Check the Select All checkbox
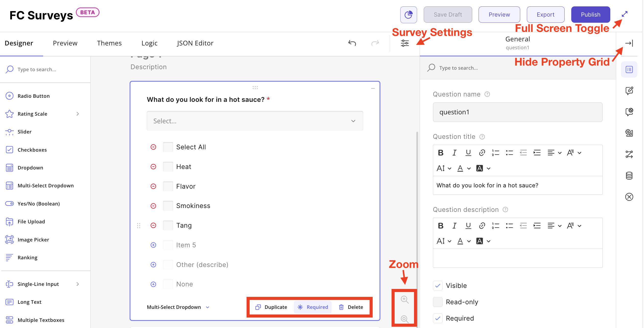 [168, 147]
